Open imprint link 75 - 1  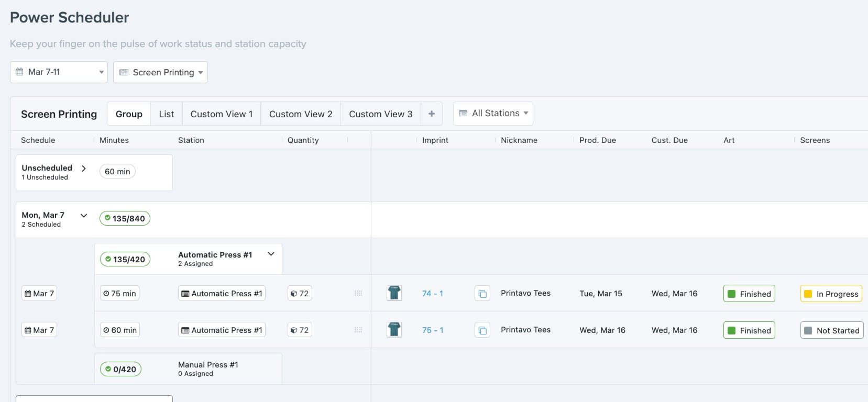point(433,330)
